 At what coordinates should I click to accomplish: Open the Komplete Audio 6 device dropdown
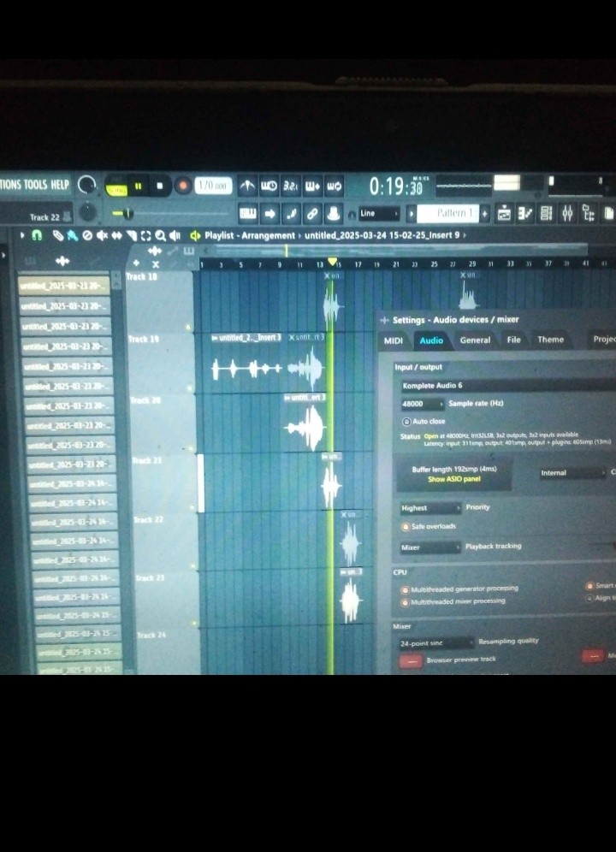pyautogui.click(x=507, y=385)
